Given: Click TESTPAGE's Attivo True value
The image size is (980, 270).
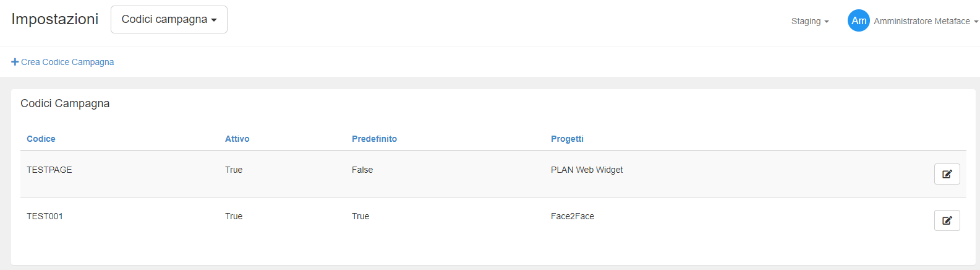Looking at the screenshot, I should (x=234, y=170).
